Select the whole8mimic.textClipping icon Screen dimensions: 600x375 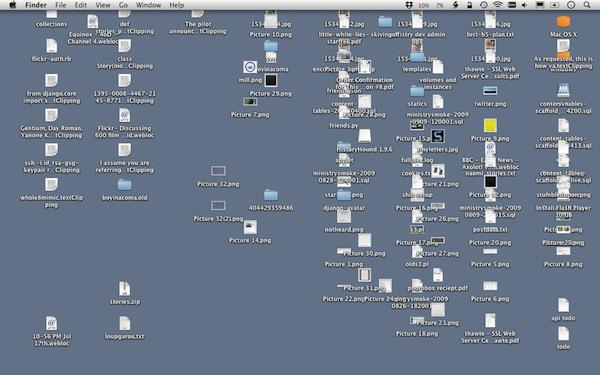click(51, 184)
